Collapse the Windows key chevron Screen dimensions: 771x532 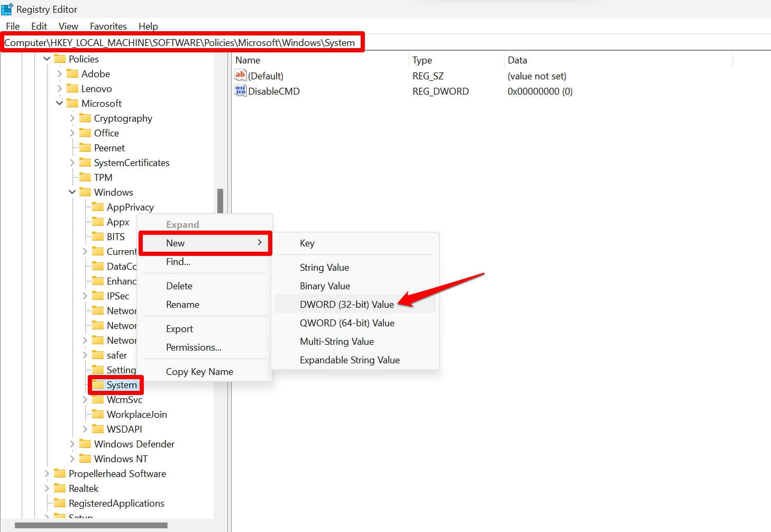click(x=72, y=192)
